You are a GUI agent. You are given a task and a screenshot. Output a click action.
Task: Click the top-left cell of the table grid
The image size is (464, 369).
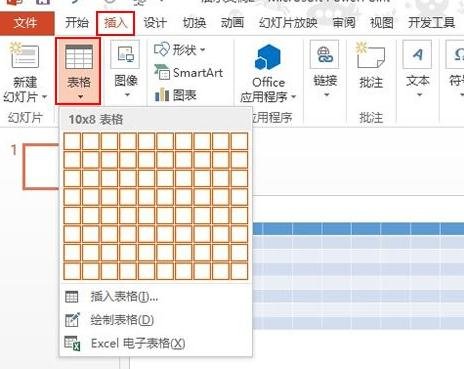[x=72, y=141]
